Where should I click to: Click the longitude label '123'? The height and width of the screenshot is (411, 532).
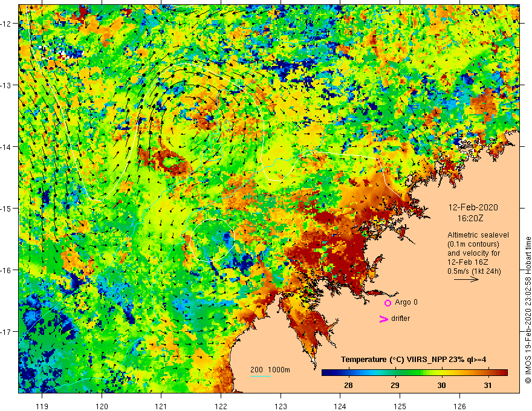tap(281, 406)
